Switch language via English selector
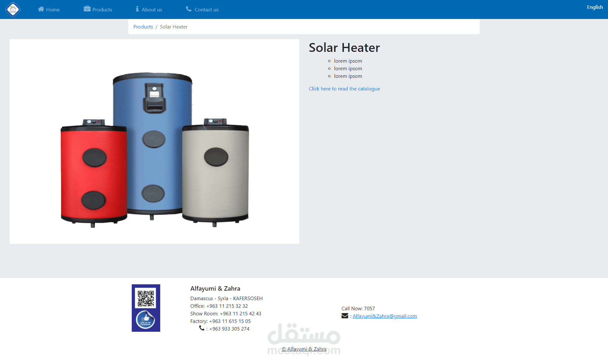608x364 pixels. (595, 7)
